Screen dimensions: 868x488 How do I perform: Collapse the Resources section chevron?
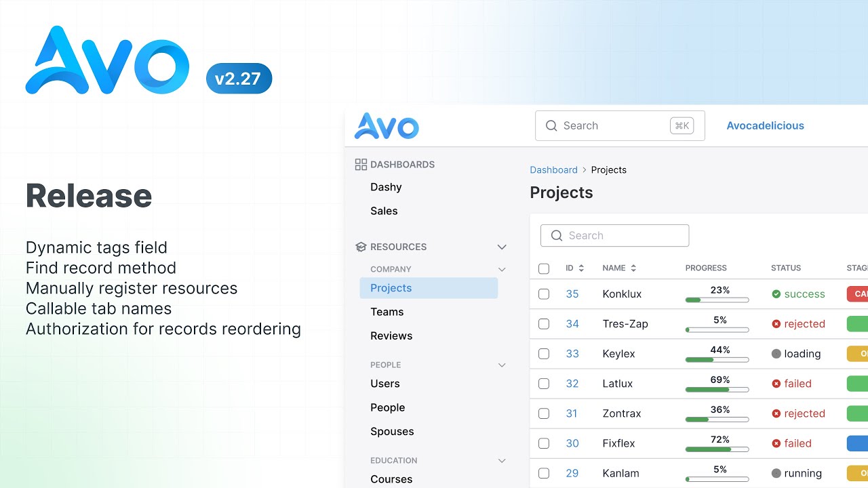tap(502, 247)
